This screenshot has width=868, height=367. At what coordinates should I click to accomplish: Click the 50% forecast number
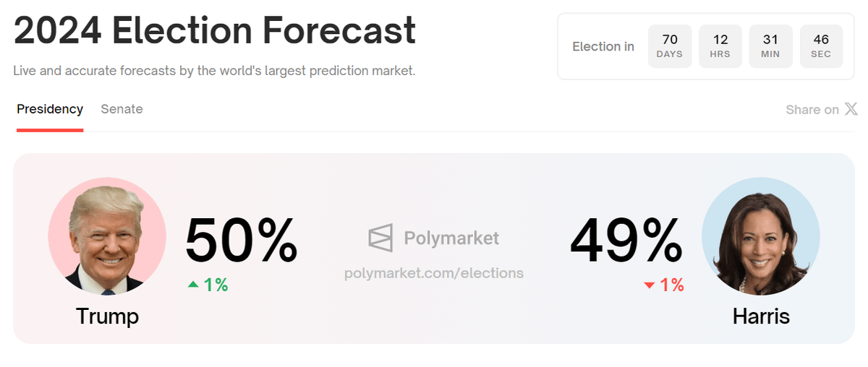(242, 241)
